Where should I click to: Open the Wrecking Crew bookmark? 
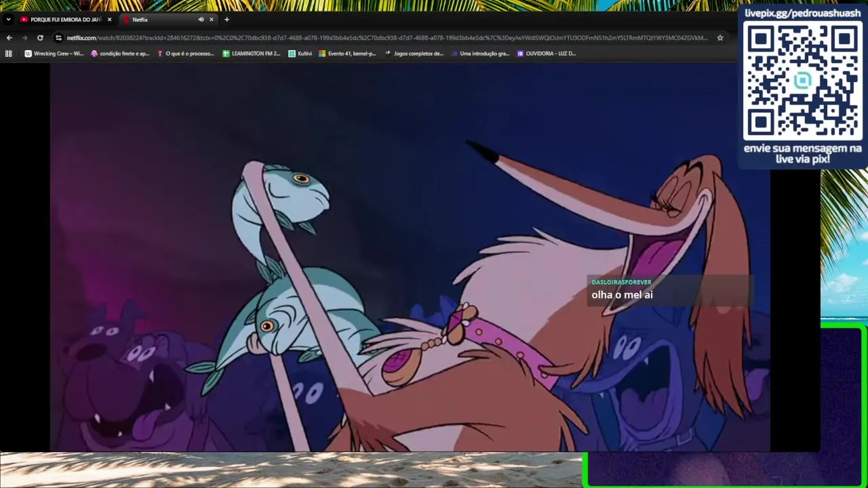[x=54, y=54]
